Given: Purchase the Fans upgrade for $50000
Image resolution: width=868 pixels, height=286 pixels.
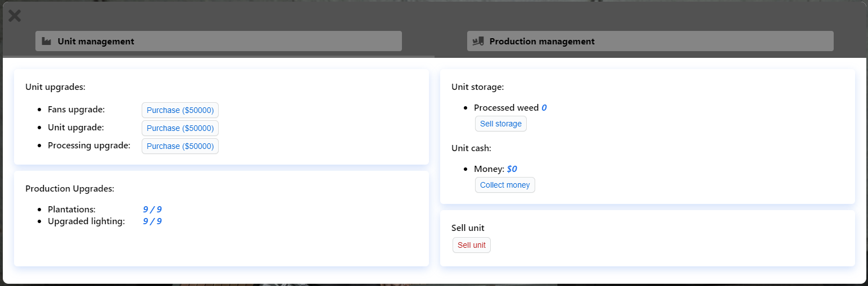Looking at the screenshot, I should tap(180, 110).
